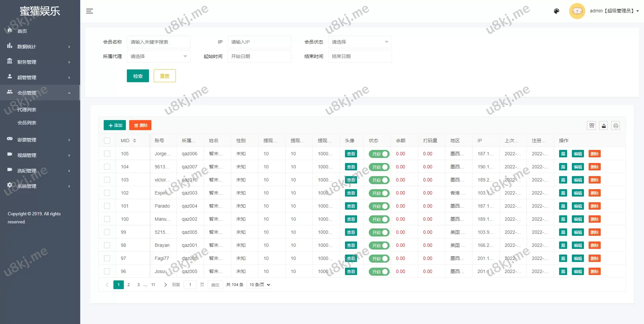Image resolution: width=644 pixels, height=324 pixels.
Task: Click the admin avatar image
Action: pos(577,11)
